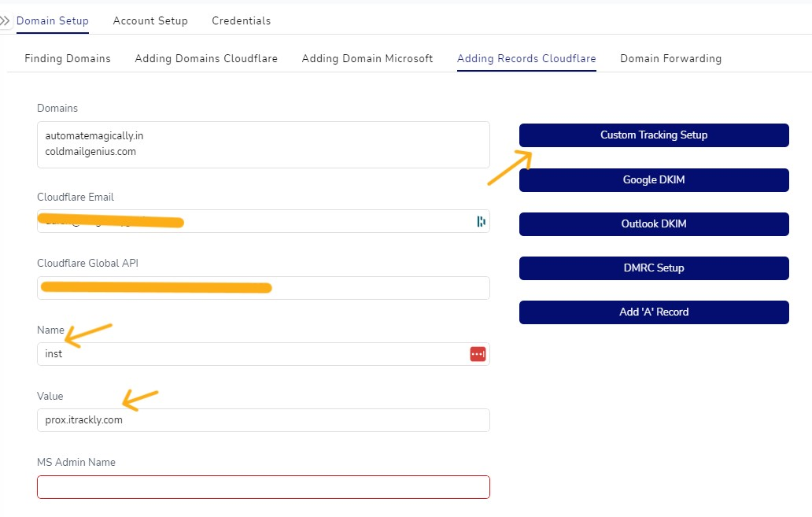This screenshot has width=812, height=517.
Task: Focus the Domains text area
Action: coord(263,145)
